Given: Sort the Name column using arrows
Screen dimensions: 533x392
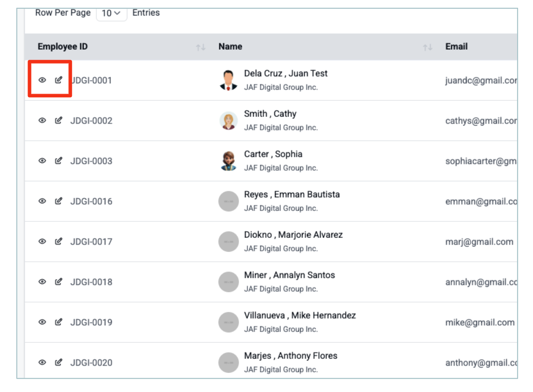Looking at the screenshot, I should pos(427,48).
